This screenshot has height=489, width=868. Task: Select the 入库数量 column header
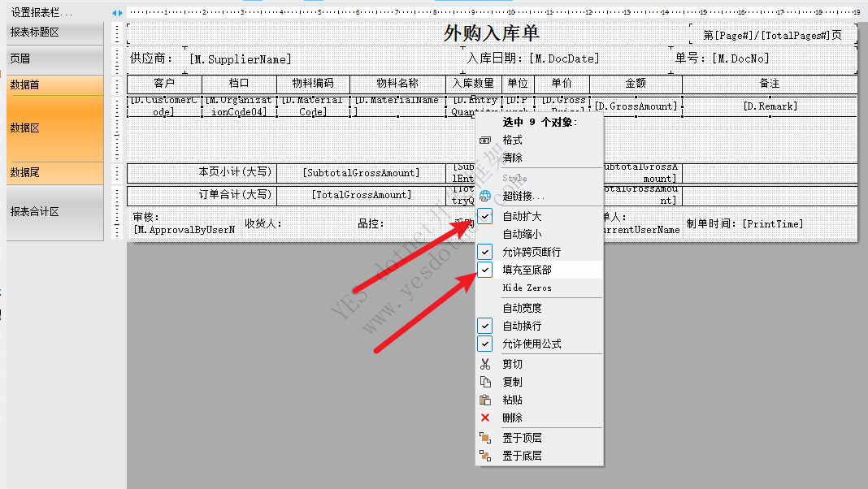(473, 84)
